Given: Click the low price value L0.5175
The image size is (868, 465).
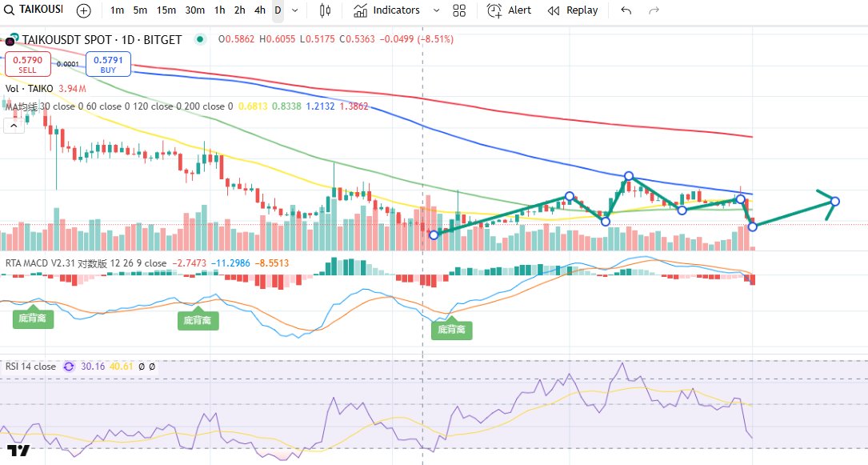Looking at the screenshot, I should [x=317, y=39].
